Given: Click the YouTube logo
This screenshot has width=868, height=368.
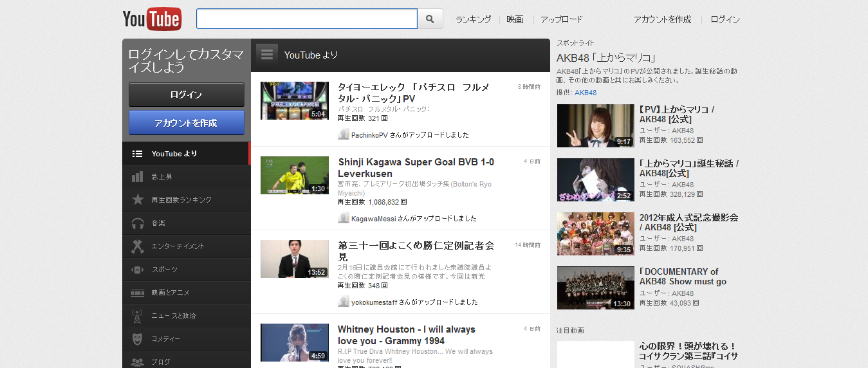Looking at the screenshot, I should [152, 19].
